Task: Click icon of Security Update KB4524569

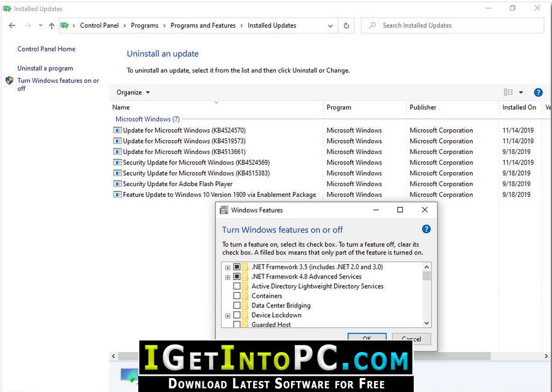Action: (117, 162)
